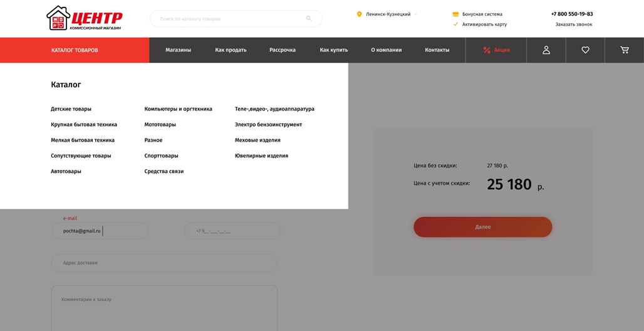The width and height of the screenshot is (644, 331).
Task: Open Компьютеры и оргтехника category
Action: pos(178,109)
